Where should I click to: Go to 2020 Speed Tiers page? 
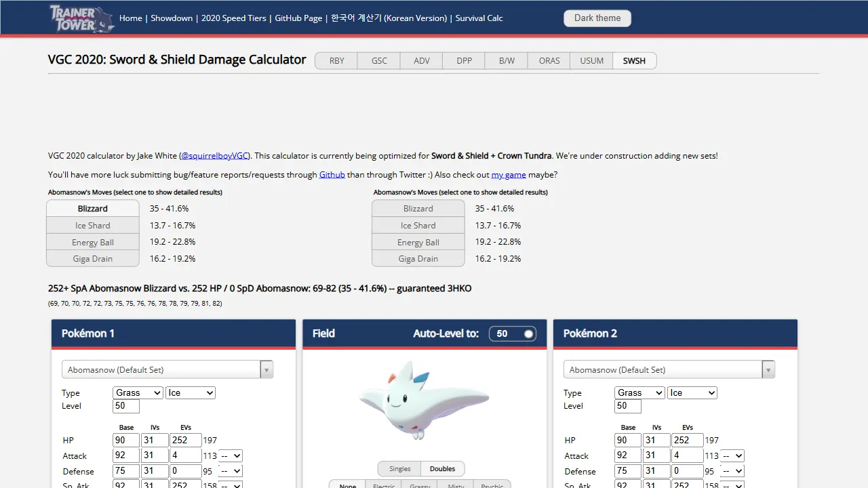pyautogui.click(x=234, y=18)
